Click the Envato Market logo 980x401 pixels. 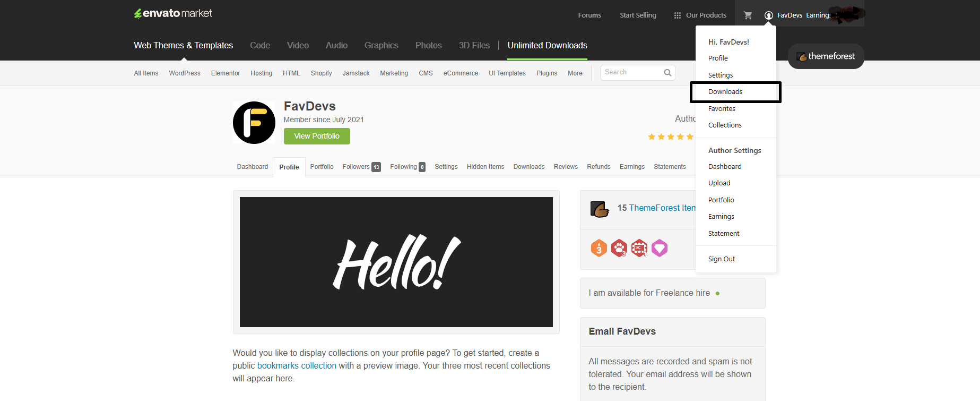(x=173, y=13)
